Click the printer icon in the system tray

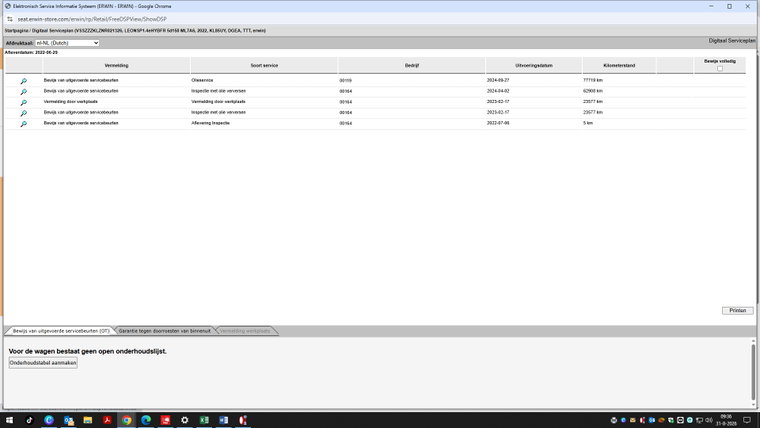(614, 420)
